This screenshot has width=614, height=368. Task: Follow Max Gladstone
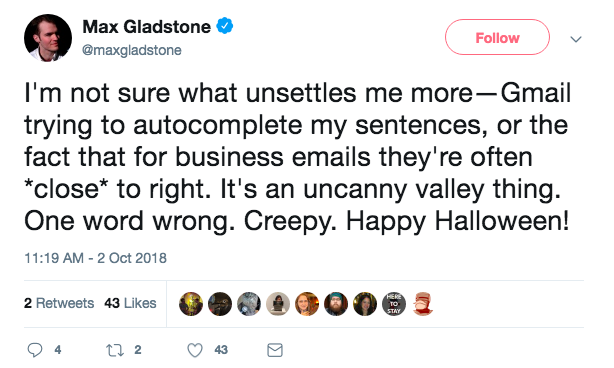pyautogui.click(x=497, y=38)
